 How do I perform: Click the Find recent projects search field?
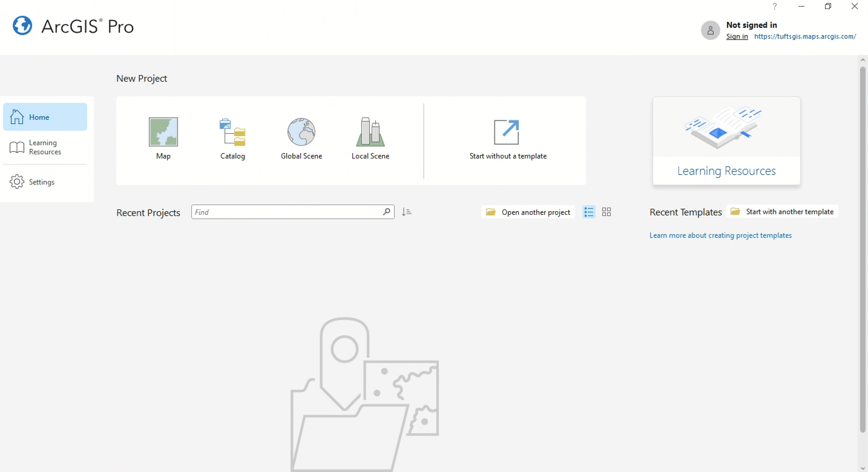tap(286, 212)
